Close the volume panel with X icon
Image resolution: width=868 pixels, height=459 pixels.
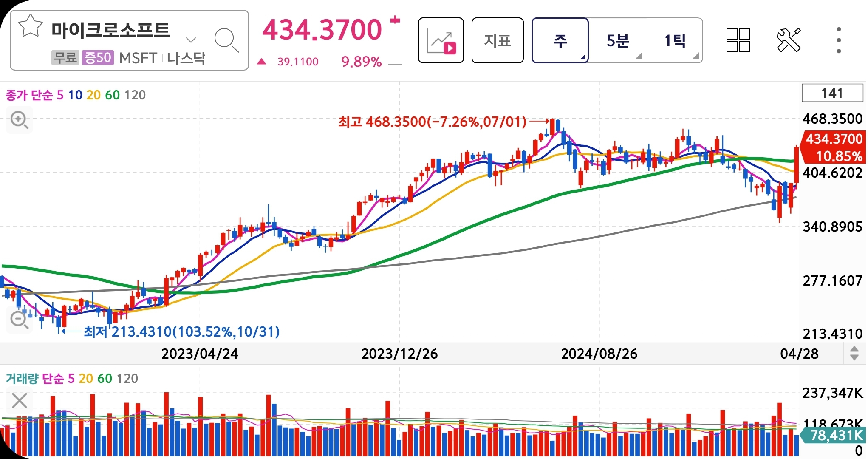(x=19, y=400)
